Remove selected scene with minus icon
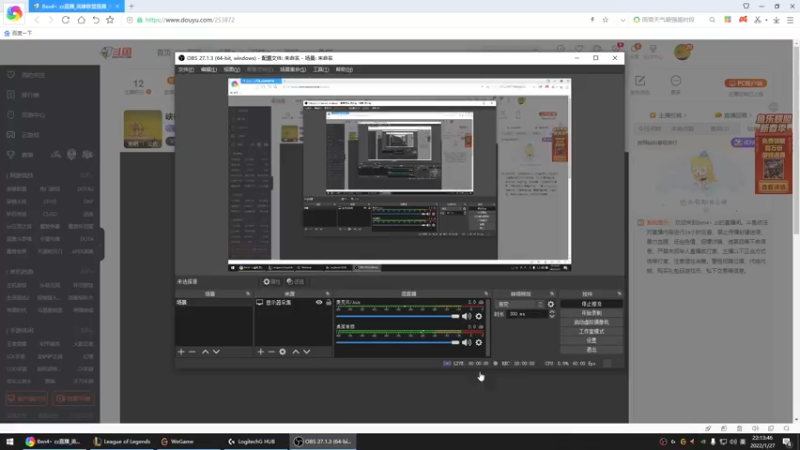The height and width of the screenshot is (450, 800). (x=192, y=352)
